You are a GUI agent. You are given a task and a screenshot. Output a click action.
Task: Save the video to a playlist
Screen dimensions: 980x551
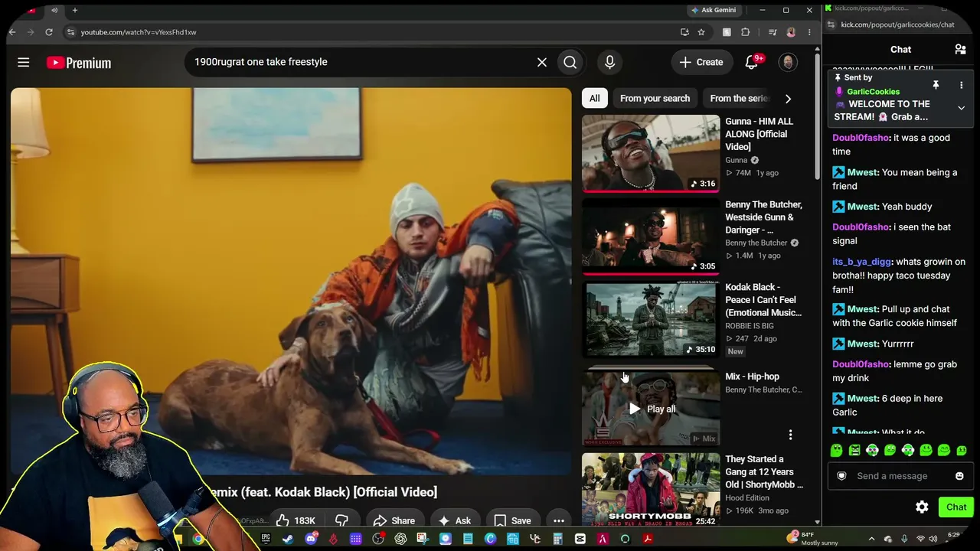512,520
